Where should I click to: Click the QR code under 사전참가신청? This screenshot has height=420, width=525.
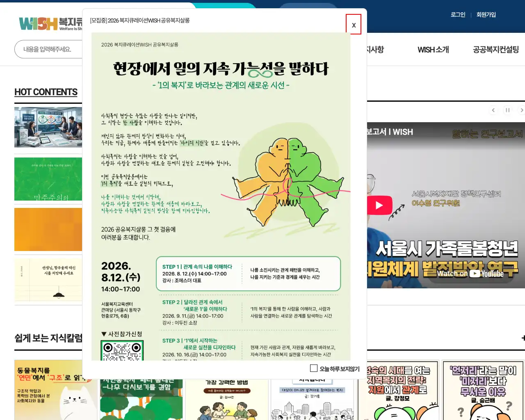click(122, 351)
